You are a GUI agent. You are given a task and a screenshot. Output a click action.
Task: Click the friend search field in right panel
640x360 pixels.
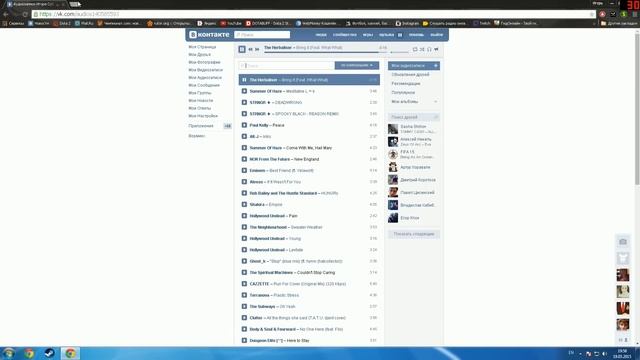tap(413, 117)
